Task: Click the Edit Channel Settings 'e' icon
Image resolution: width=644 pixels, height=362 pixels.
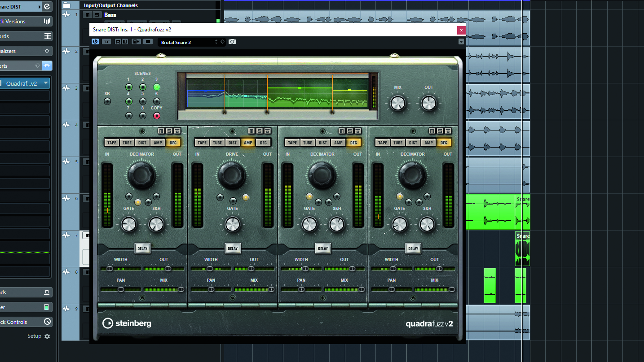Action: pos(47,7)
